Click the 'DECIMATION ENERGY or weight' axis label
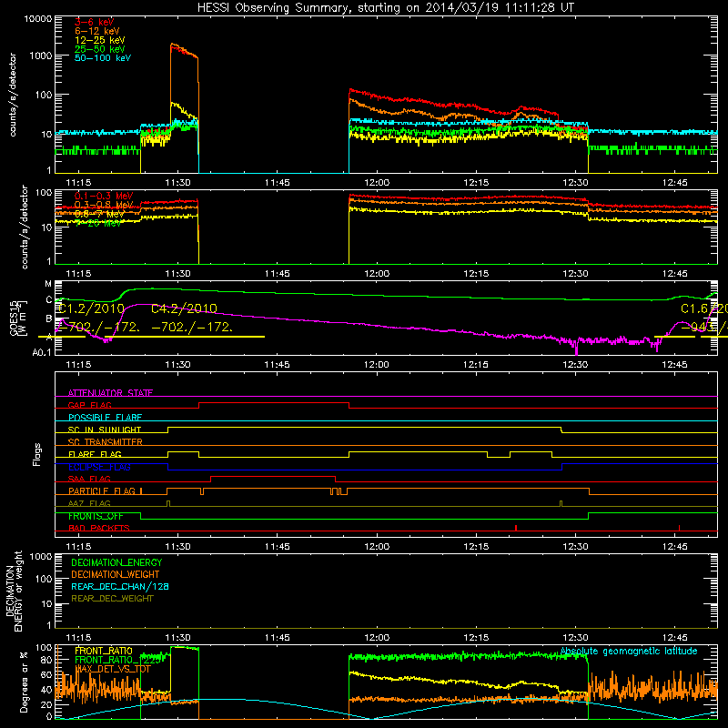728x728 pixels. (14, 591)
